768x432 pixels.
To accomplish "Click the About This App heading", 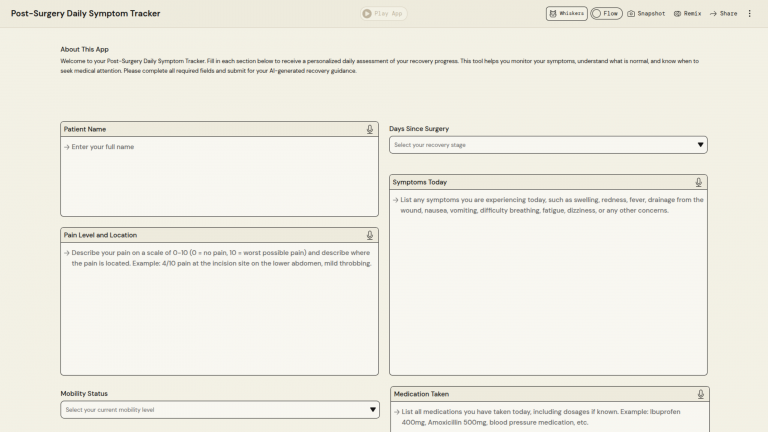I will coord(84,49).
